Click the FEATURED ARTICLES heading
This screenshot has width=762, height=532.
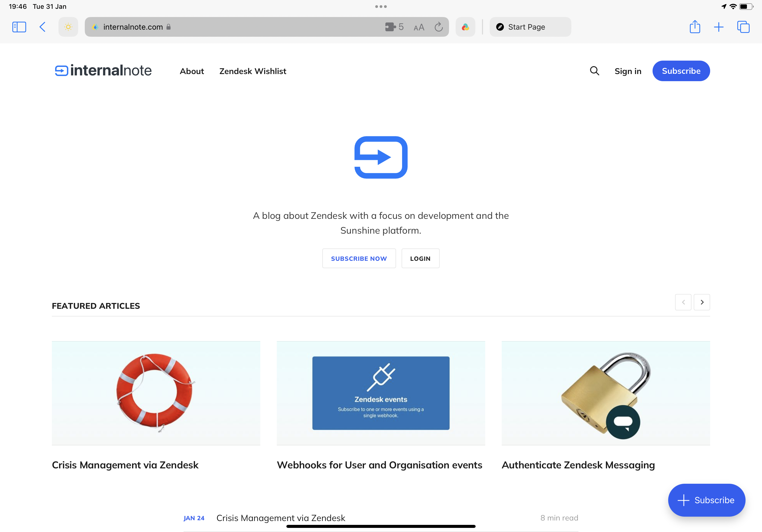click(x=95, y=306)
